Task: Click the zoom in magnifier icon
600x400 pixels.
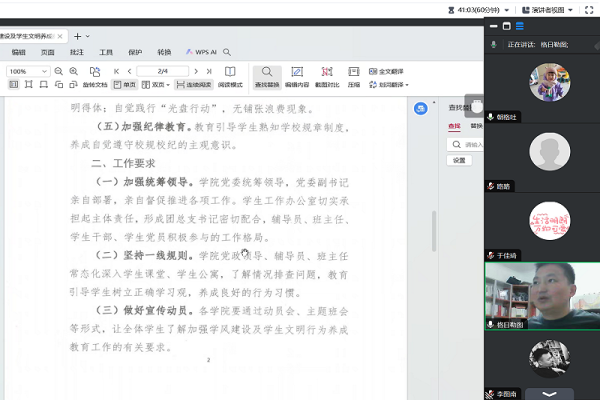Action: 73,71
